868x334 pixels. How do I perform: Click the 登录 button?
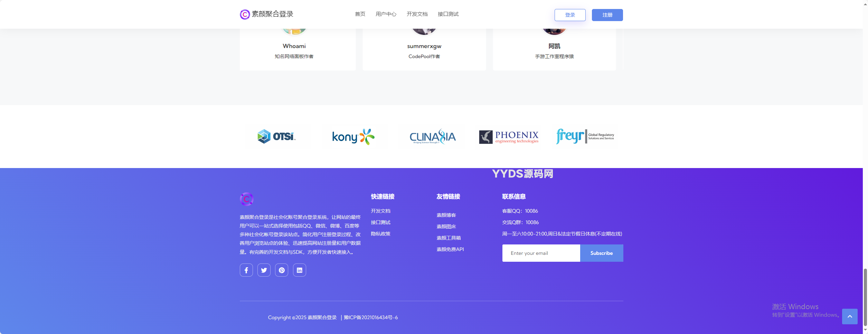pyautogui.click(x=570, y=15)
